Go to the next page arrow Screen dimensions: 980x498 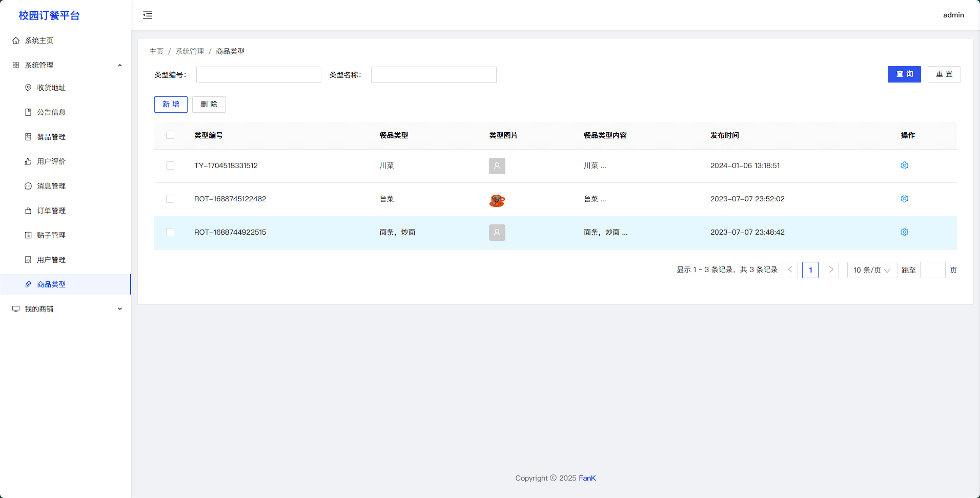coord(831,270)
